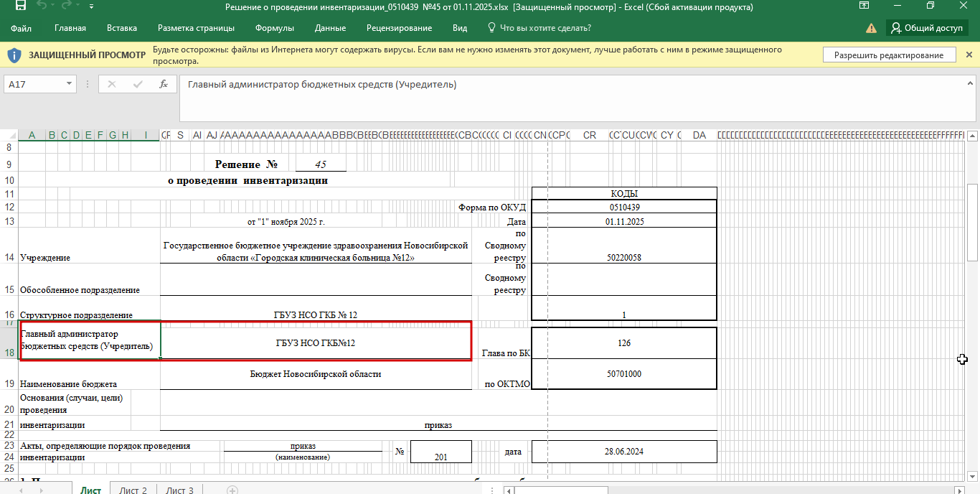Click the Redo arrow icon
980x494 pixels.
67,6
